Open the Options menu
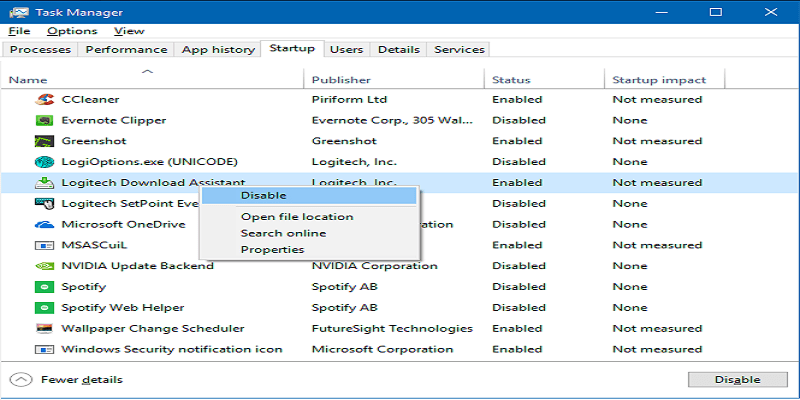 72,31
